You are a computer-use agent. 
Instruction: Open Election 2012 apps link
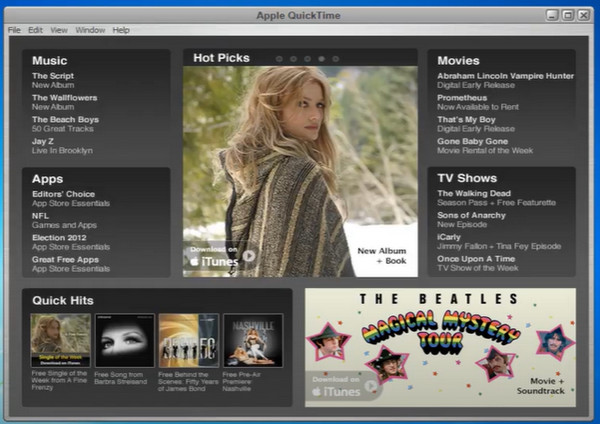coord(71,242)
